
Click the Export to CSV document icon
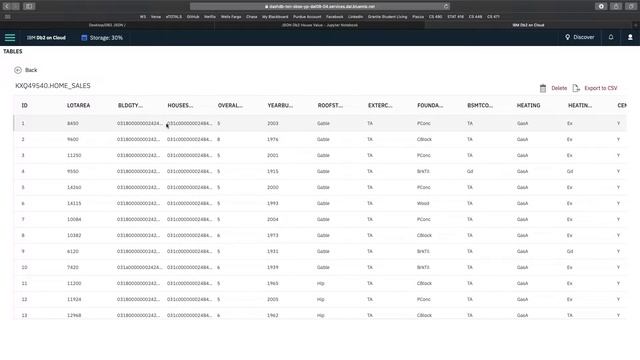[576, 88]
